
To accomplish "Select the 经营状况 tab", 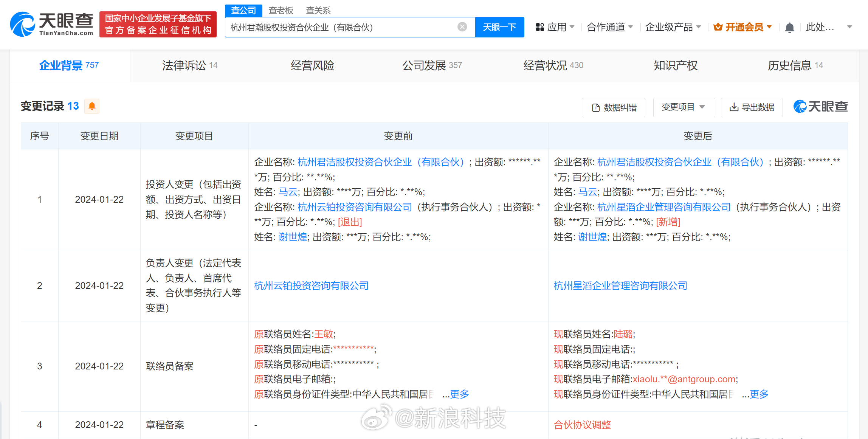I will click(x=553, y=66).
